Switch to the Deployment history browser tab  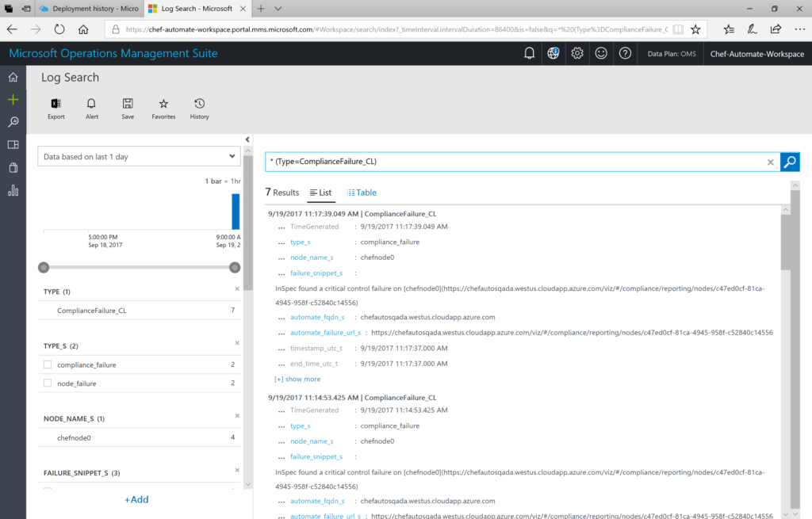point(87,10)
